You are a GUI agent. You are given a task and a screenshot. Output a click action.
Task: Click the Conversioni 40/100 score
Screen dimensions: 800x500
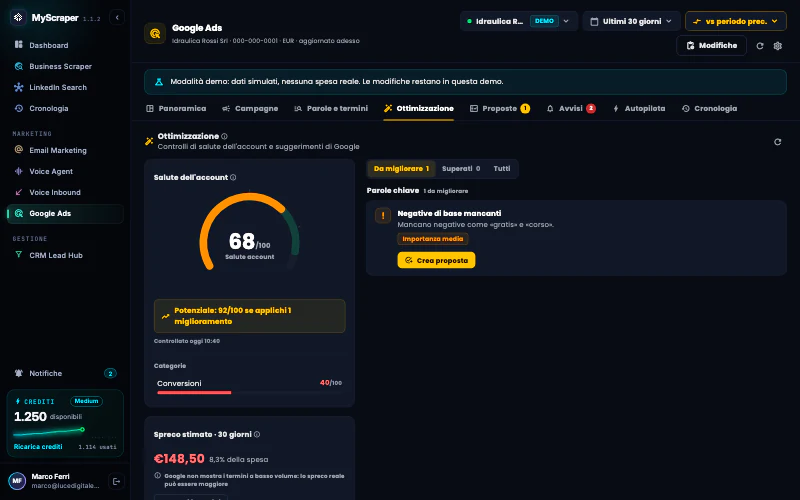pyautogui.click(x=331, y=383)
